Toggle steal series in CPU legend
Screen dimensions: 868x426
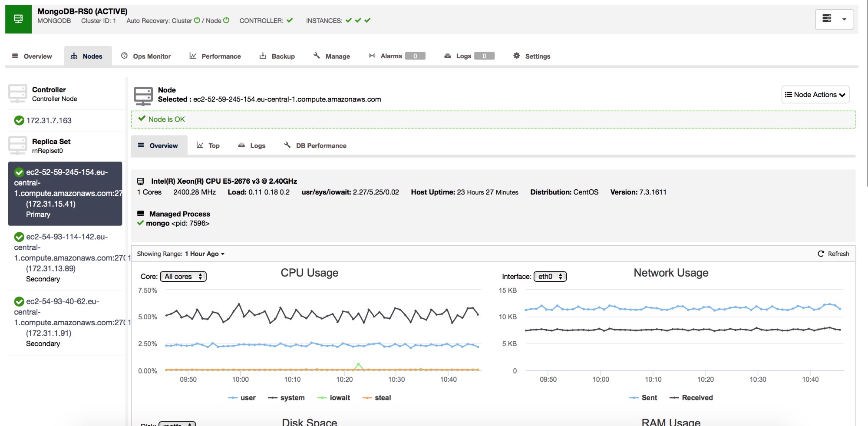pyautogui.click(x=376, y=397)
